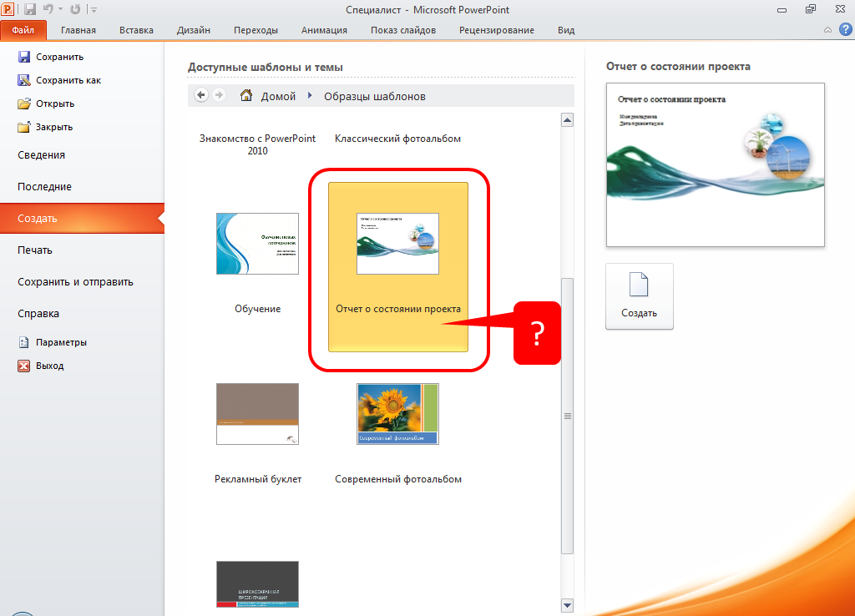Image resolution: width=855 pixels, height=616 pixels.
Task: Click the Save icon in the quick access toolbar
Action: coord(30,10)
